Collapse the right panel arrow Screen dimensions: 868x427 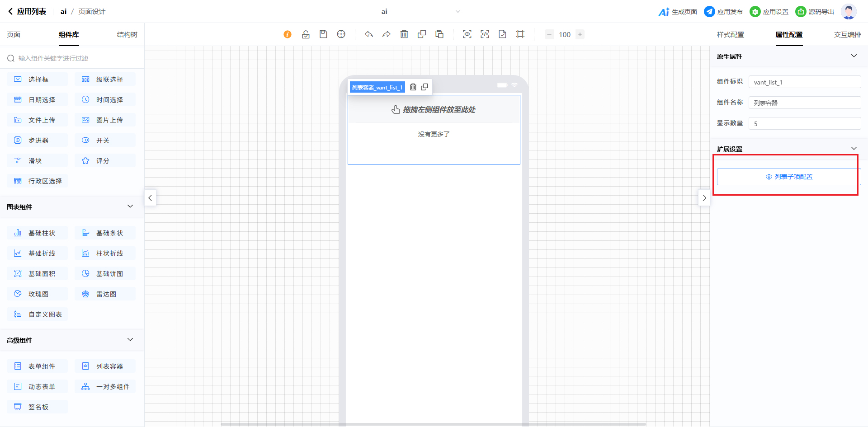(x=704, y=198)
